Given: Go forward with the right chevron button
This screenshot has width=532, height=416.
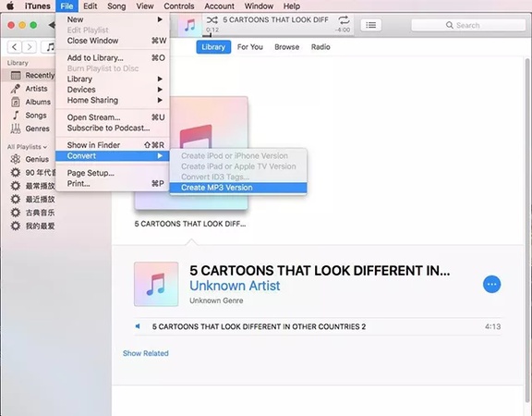Looking at the screenshot, I should [30, 47].
